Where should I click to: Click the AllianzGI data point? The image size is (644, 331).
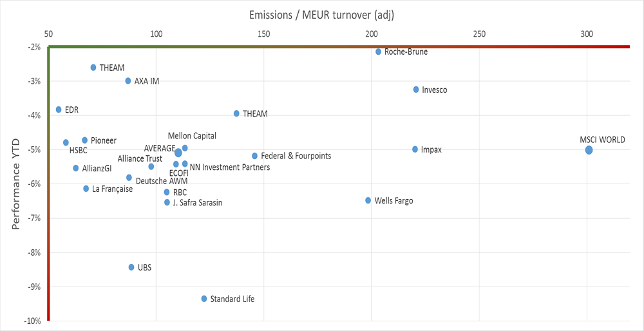(x=76, y=168)
